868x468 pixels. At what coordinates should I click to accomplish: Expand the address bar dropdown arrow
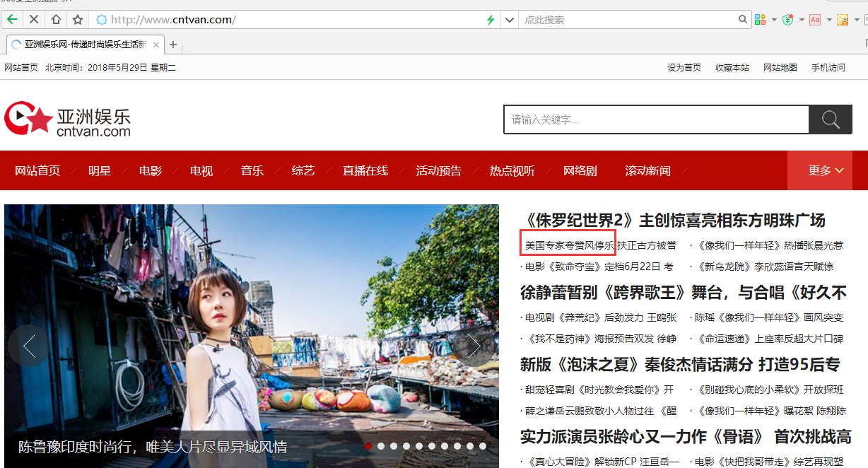pyautogui.click(x=509, y=20)
